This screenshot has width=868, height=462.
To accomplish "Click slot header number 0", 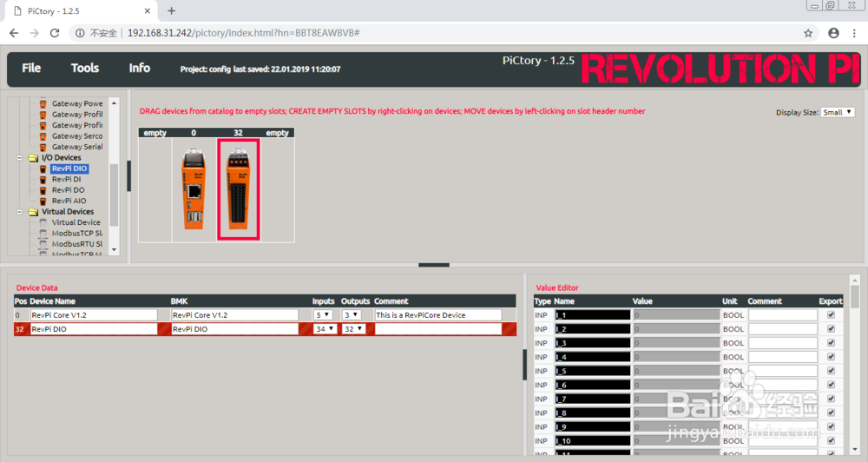I will pyautogui.click(x=194, y=133).
